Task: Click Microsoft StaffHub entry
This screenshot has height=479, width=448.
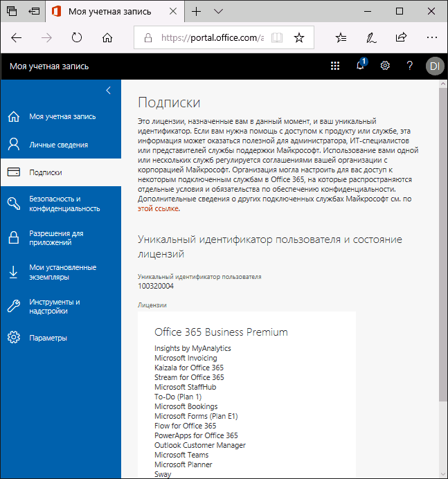Action: 185,387
